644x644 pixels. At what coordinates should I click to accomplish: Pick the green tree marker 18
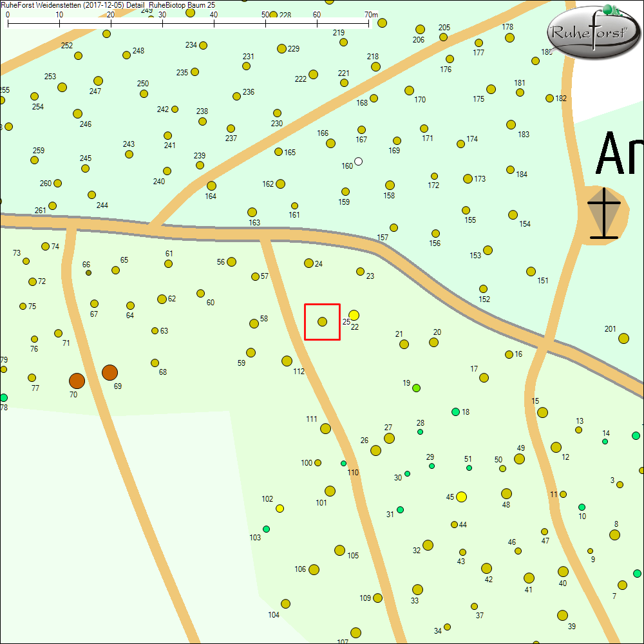tap(455, 412)
